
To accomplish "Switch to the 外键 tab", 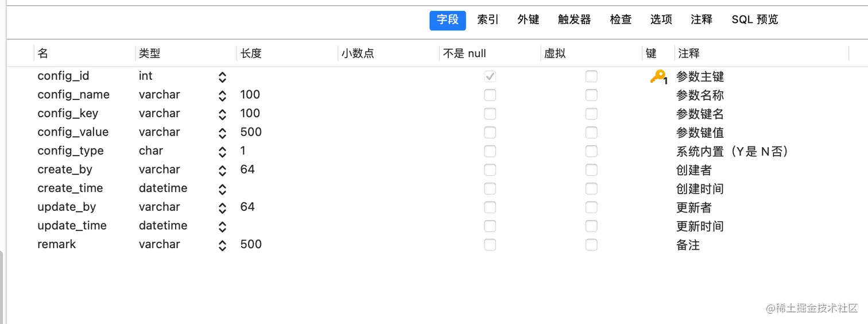I will pyautogui.click(x=528, y=20).
